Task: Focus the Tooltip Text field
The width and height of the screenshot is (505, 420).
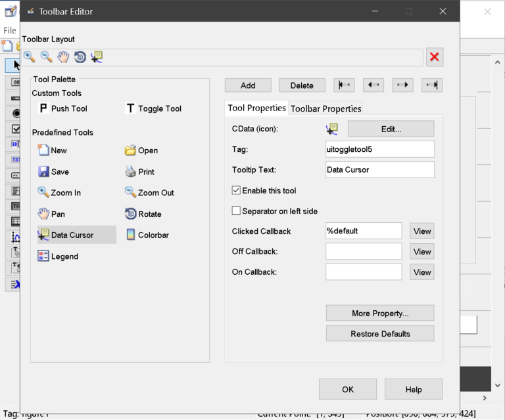Action: coord(380,170)
